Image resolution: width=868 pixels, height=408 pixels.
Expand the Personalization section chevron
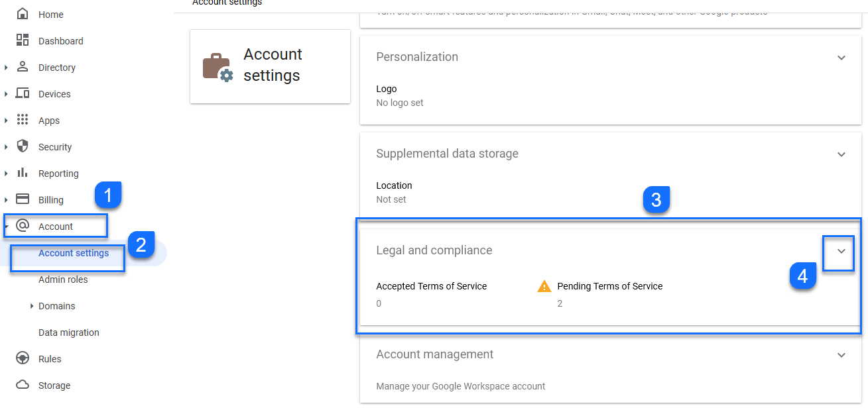pyautogui.click(x=841, y=58)
